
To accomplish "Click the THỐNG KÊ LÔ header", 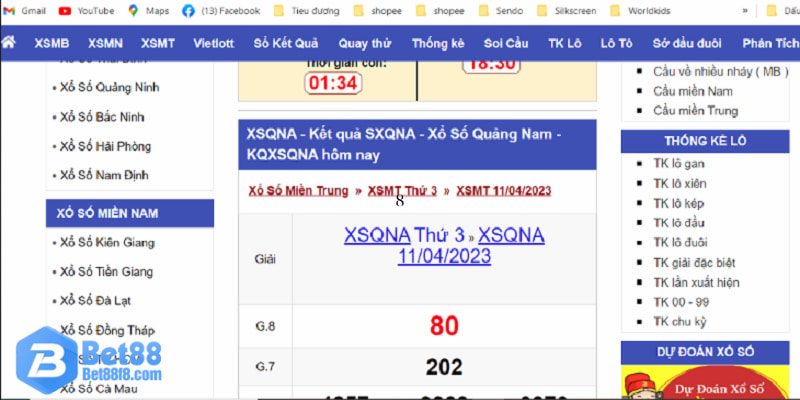I will [x=705, y=141].
